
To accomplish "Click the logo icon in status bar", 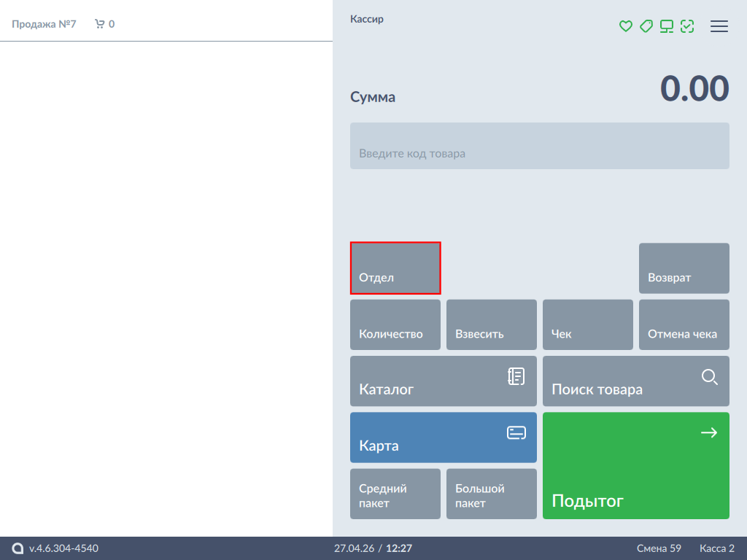I will click(18, 548).
